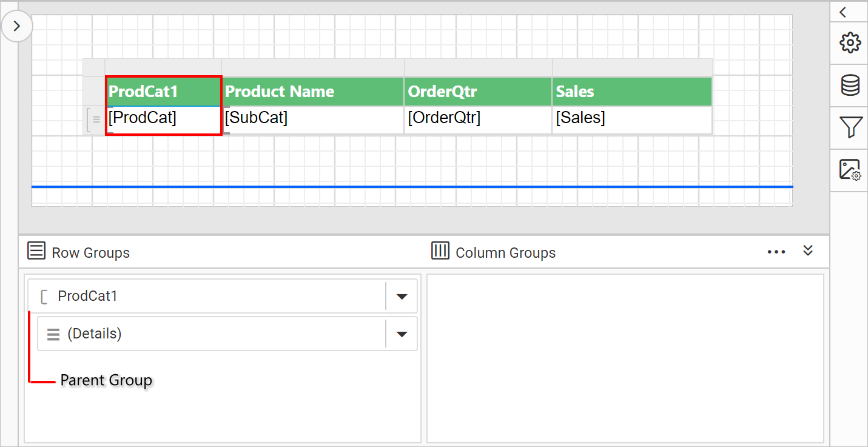Open the Image Manager icon

pyautogui.click(x=850, y=170)
